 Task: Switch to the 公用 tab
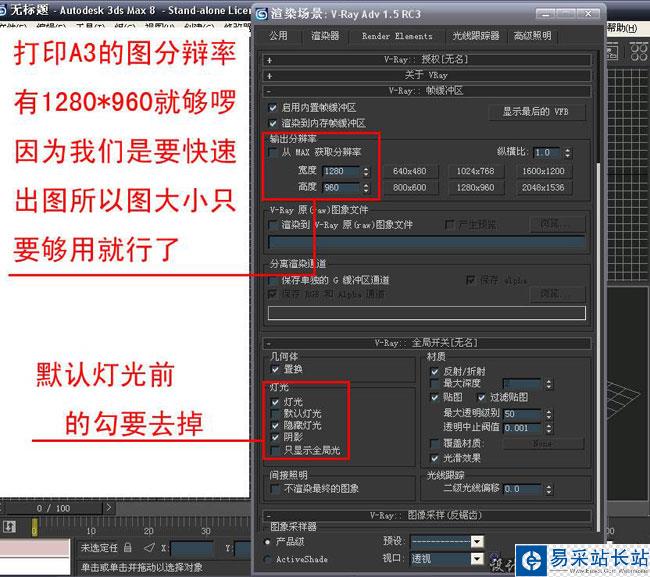click(x=278, y=36)
